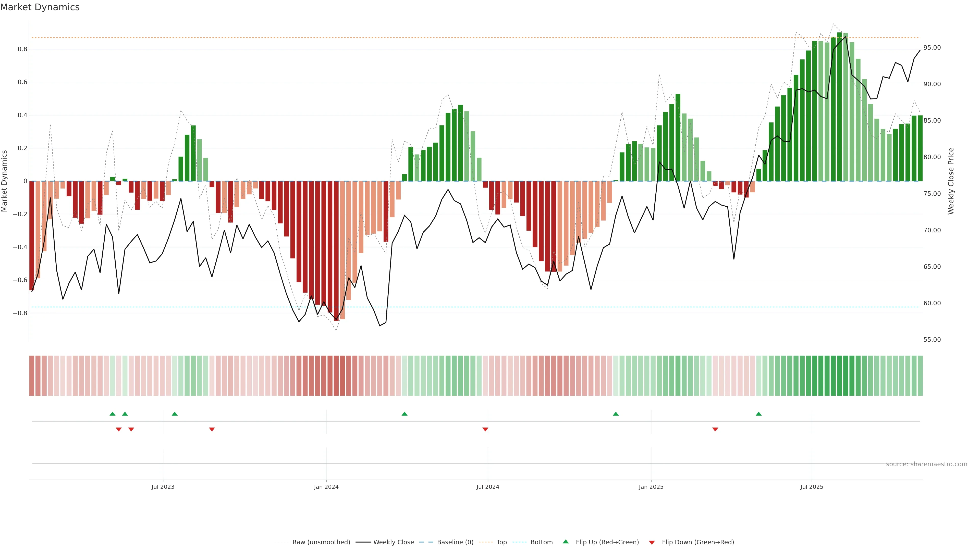Hide the Bottom line via legend

click(541, 542)
